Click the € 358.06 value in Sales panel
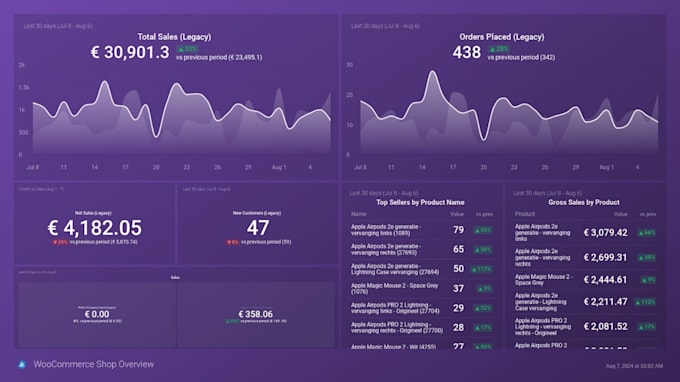 [x=255, y=314]
